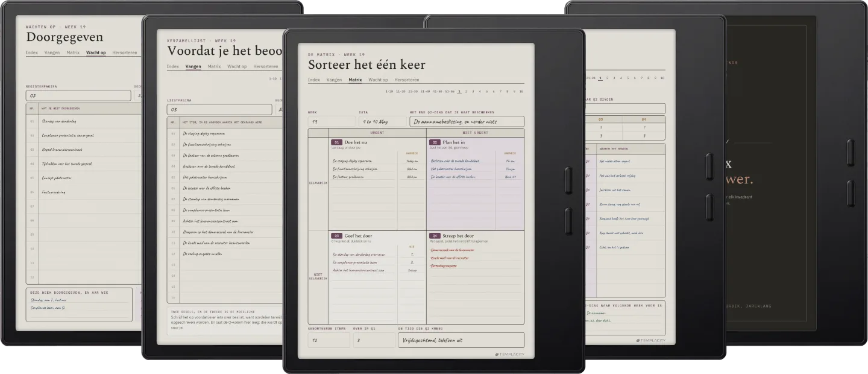The width and height of the screenshot is (868, 374).
Task: Select the Registerpagina field showing 02
Action: pyautogui.click(x=78, y=95)
